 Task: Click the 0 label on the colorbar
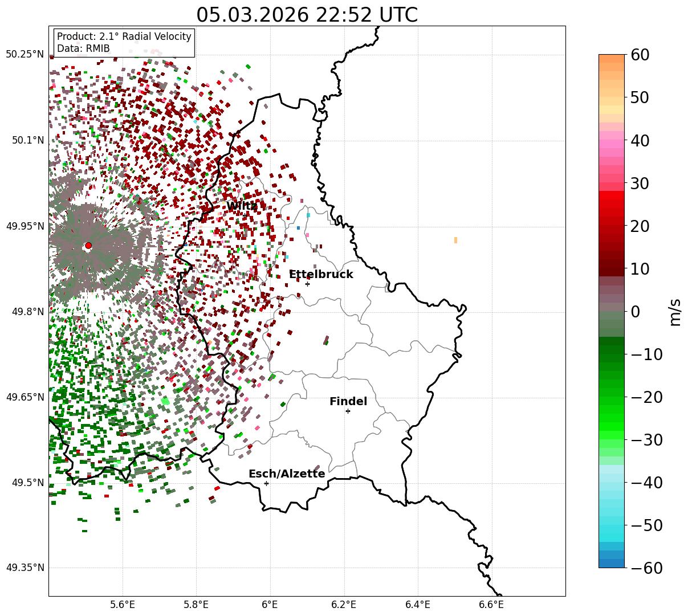click(x=635, y=311)
